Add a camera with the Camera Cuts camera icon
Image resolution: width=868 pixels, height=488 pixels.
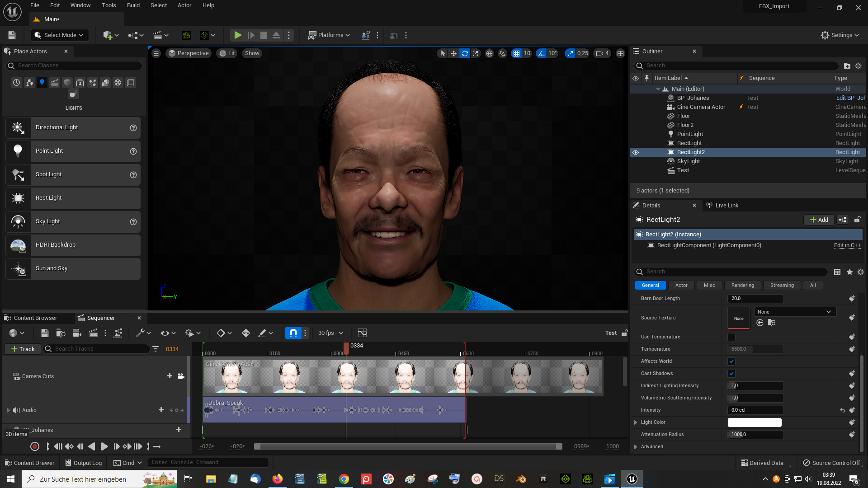[x=181, y=376]
